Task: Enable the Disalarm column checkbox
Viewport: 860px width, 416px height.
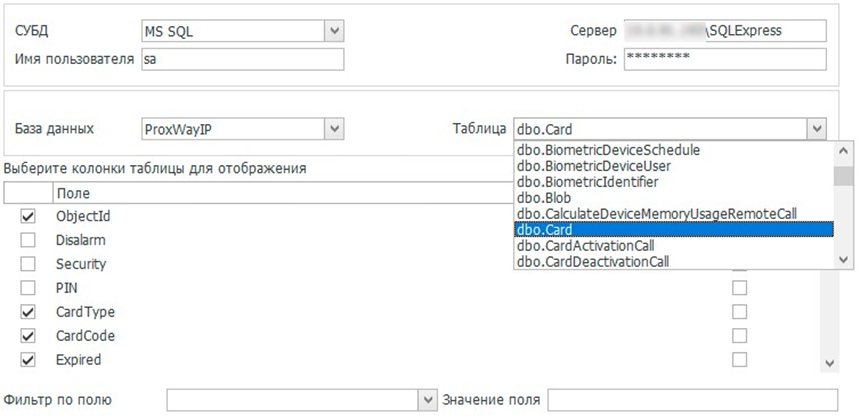Action: [x=28, y=240]
